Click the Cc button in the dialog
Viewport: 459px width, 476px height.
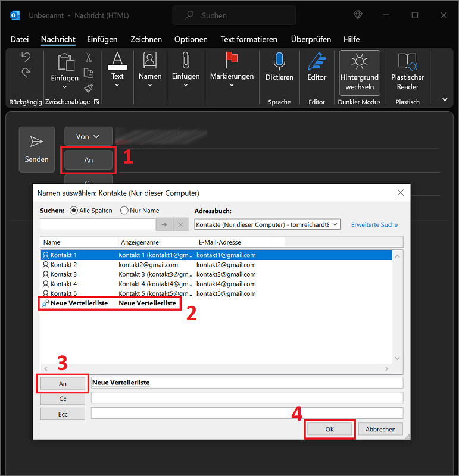pos(63,399)
